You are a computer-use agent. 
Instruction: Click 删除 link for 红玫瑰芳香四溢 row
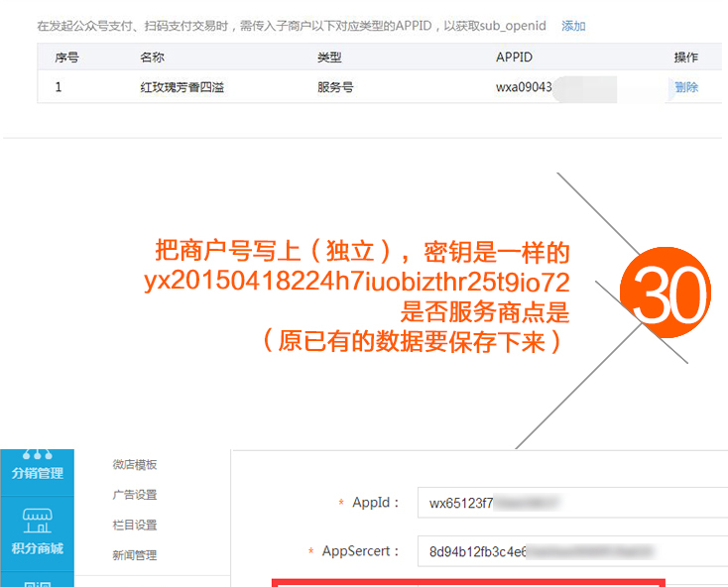pos(686,87)
